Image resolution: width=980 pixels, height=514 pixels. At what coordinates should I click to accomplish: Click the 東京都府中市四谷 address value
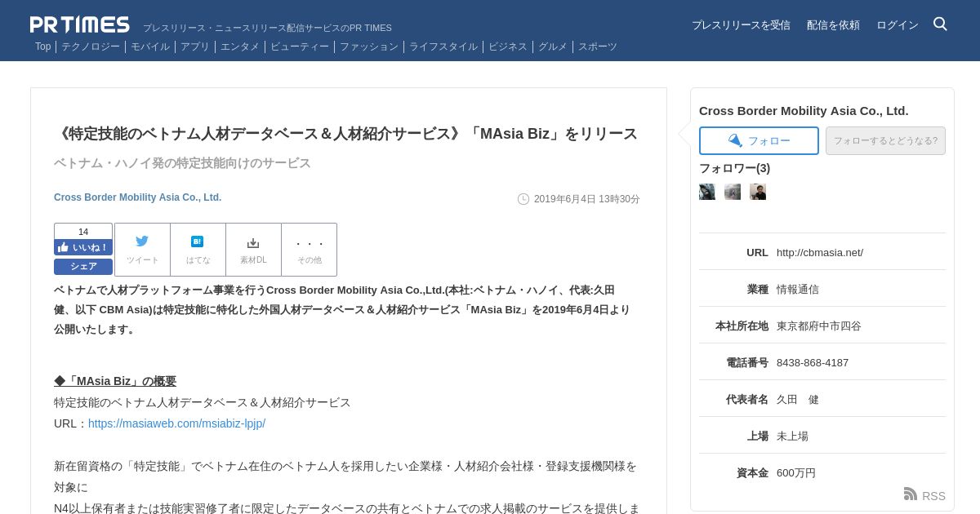[x=819, y=326]
